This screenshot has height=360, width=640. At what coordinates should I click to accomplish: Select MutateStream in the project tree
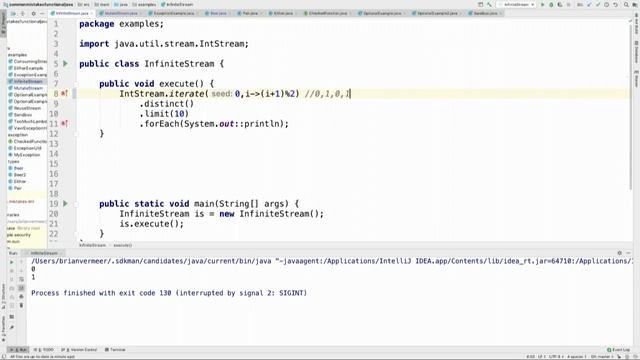click(x=27, y=88)
